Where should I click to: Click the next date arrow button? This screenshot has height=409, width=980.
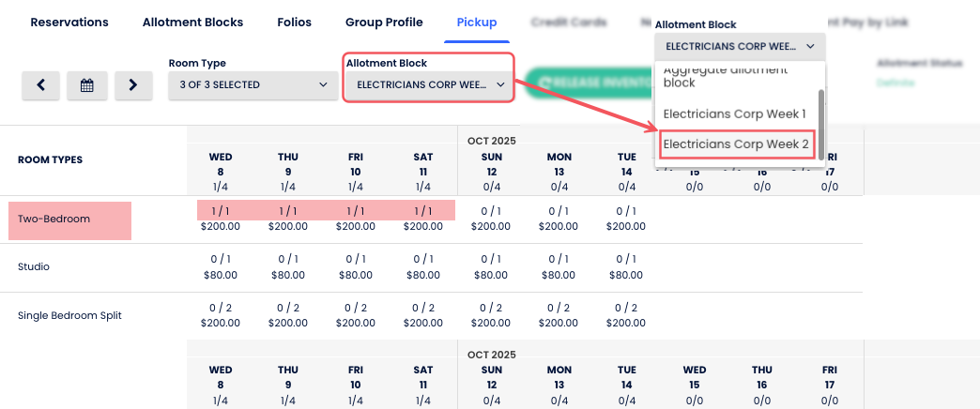click(x=133, y=85)
